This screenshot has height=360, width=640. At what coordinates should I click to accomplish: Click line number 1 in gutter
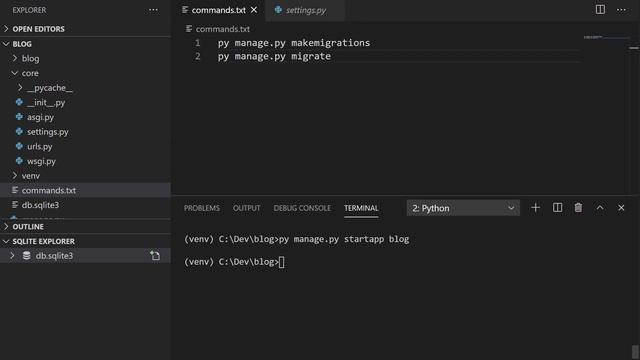click(198, 43)
